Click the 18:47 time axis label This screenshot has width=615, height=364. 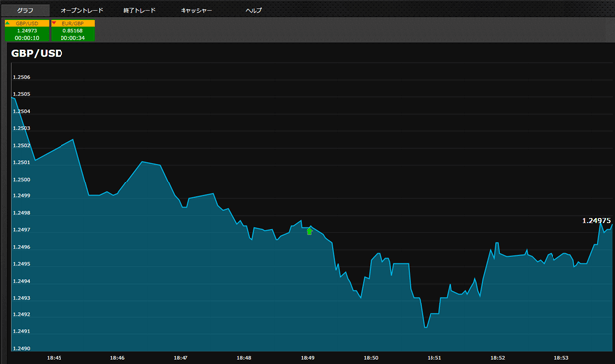(x=181, y=358)
